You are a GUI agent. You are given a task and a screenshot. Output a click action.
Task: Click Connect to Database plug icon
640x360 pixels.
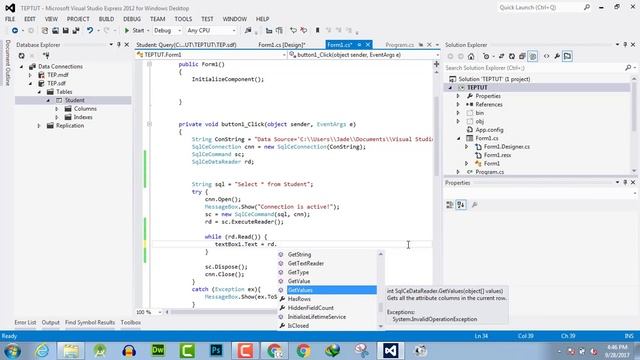pos(46,56)
